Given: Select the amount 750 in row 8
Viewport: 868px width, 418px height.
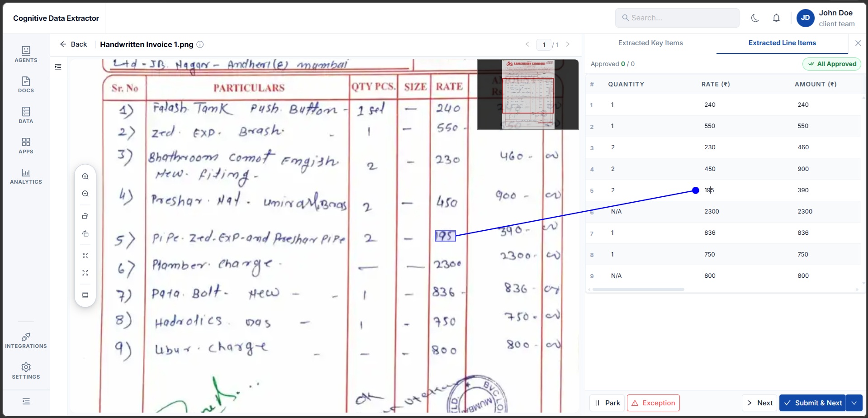Looking at the screenshot, I should [803, 254].
